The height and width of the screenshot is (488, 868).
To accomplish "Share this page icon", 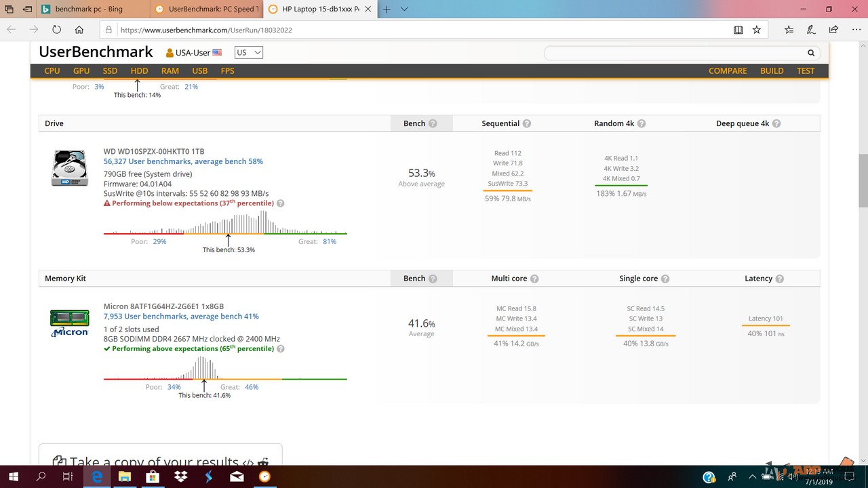I will click(x=833, y=30).
